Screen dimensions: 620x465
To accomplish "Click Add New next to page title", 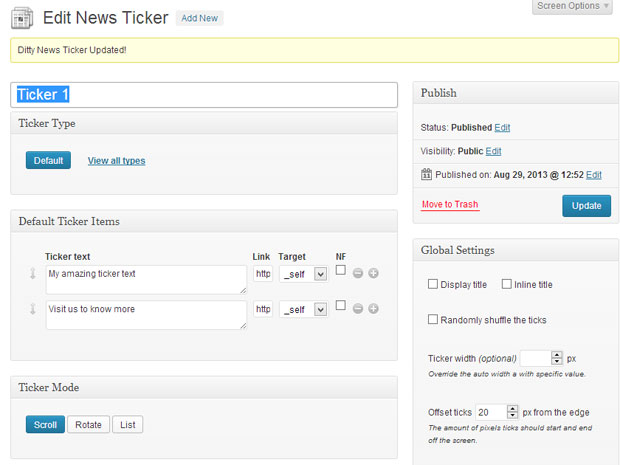I will pos(200,18).
